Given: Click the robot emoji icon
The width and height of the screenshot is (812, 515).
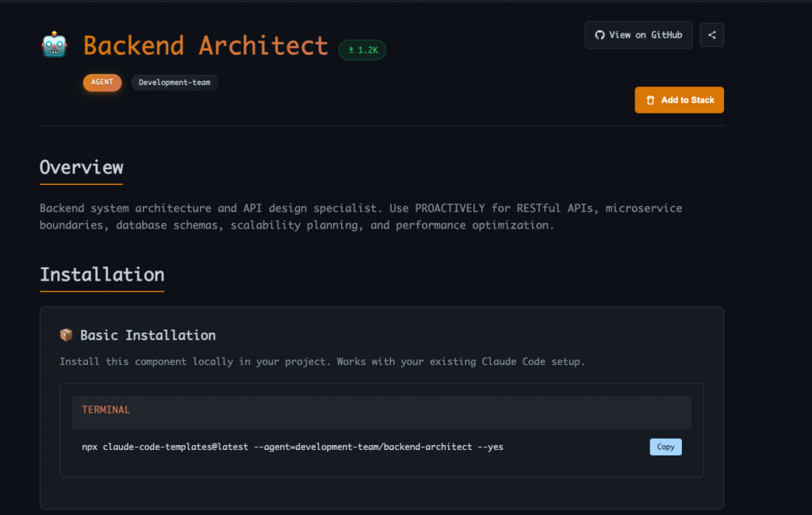Looking at the screenshot, I should pyautogui.click(x=54, y=45).
